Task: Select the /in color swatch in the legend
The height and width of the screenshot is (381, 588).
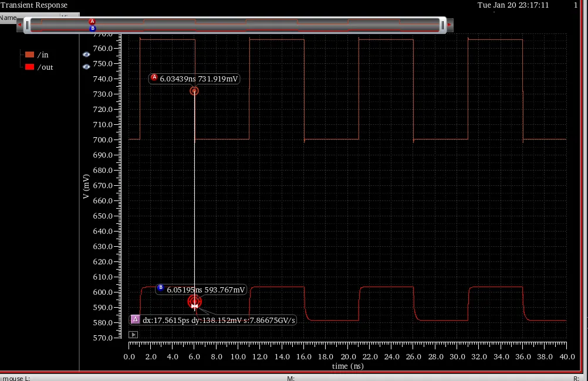Action: point(29,55)
